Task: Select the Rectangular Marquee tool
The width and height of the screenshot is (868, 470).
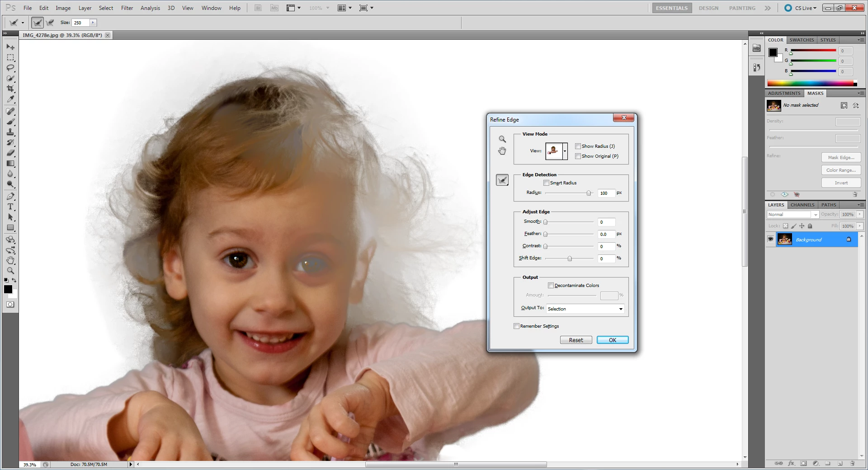Action: [x=10, y=57]
